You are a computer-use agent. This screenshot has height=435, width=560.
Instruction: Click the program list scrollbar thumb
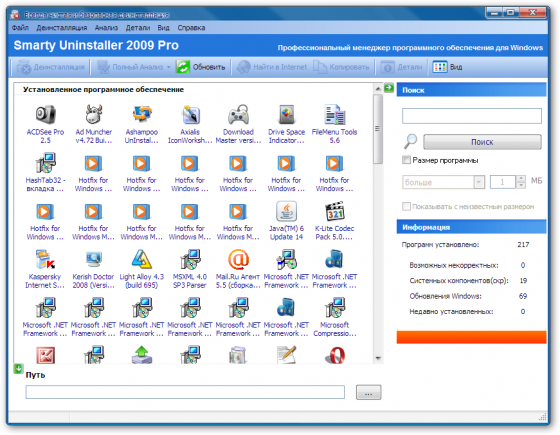click(378, 129)
